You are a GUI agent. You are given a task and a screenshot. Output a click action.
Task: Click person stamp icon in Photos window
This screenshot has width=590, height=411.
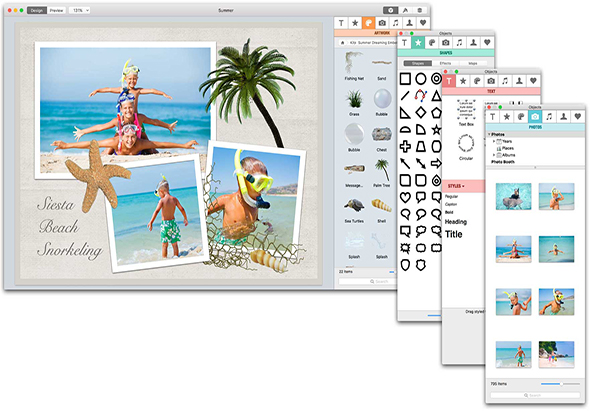563,117
